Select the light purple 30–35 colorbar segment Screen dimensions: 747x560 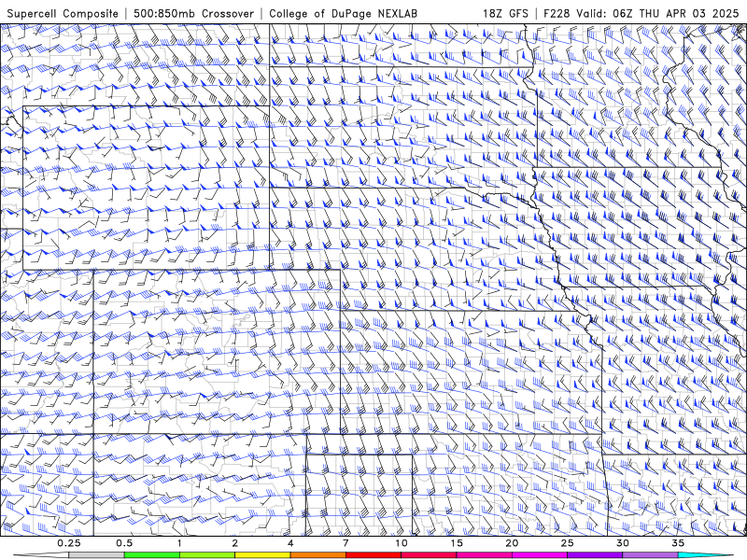(x=650, y=555)
